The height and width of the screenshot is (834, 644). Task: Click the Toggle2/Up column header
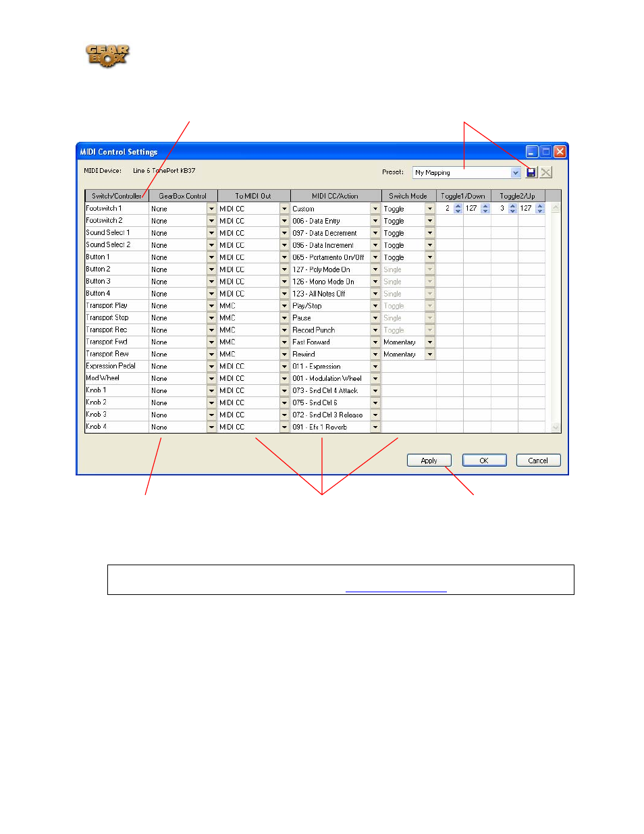click(518, 196)
